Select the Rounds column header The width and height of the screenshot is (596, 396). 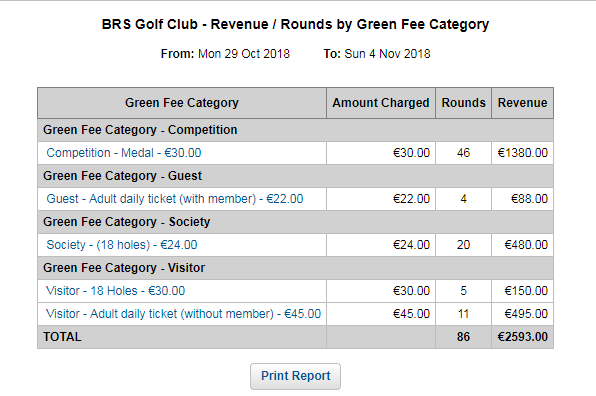(x=463, y=103)
